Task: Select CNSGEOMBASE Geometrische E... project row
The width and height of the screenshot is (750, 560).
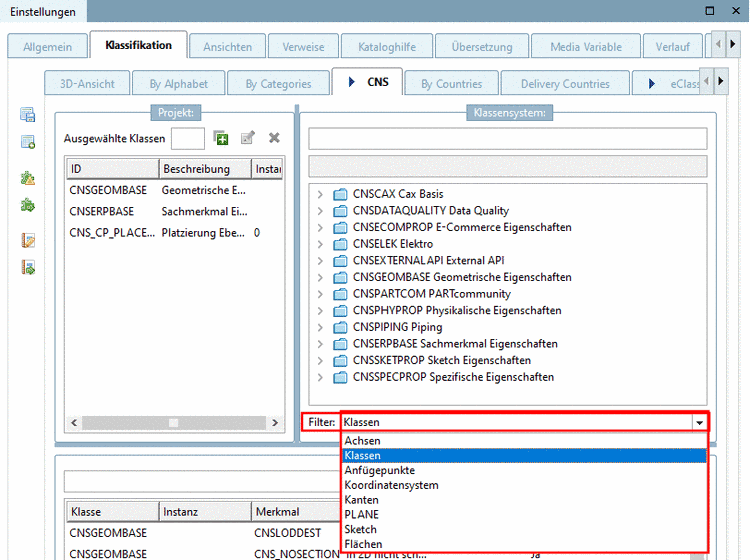Action: coord(174,190)
